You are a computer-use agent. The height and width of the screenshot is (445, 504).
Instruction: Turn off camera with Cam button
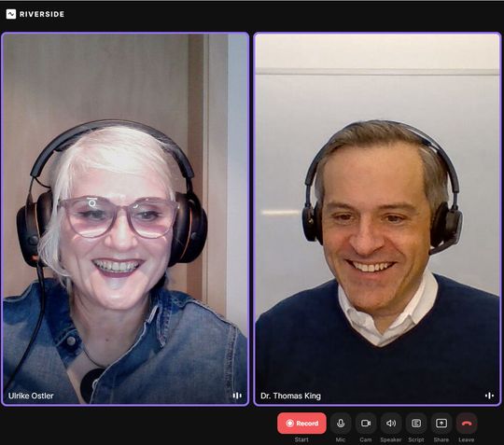(x=366, y=424)
